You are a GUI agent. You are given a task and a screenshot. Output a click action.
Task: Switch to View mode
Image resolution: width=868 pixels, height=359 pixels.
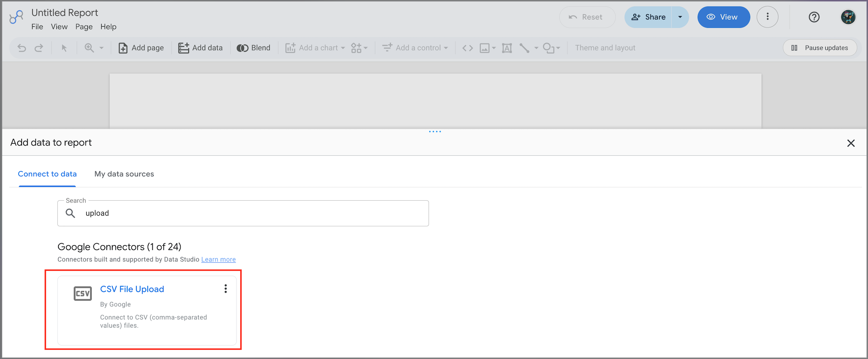click(724, 17)
